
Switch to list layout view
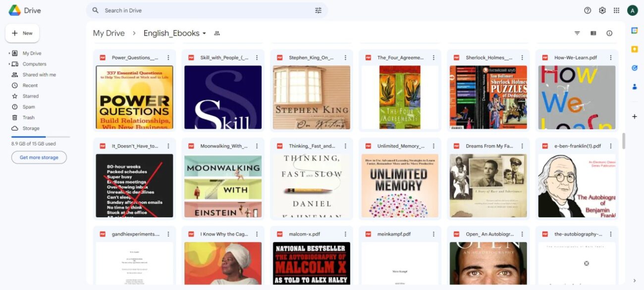point(593,33)
